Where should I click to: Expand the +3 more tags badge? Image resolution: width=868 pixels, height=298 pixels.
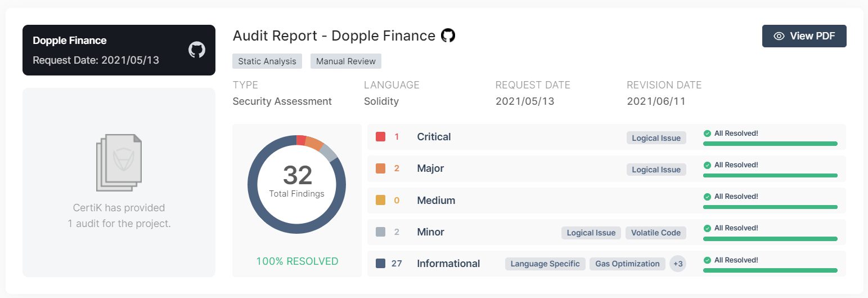tap(678, 264)
